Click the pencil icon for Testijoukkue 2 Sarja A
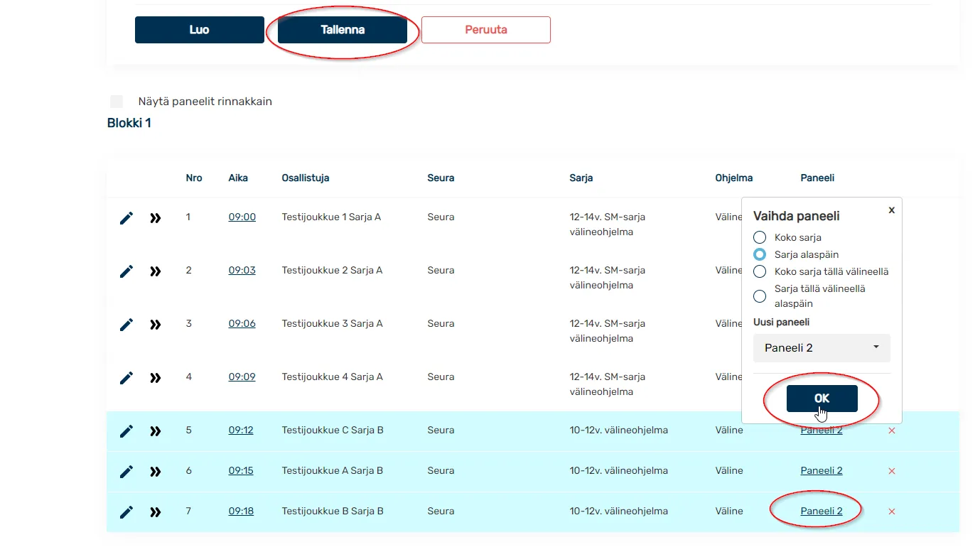The width and height of the screenshot is (980, 552). (x=126, y=271)
